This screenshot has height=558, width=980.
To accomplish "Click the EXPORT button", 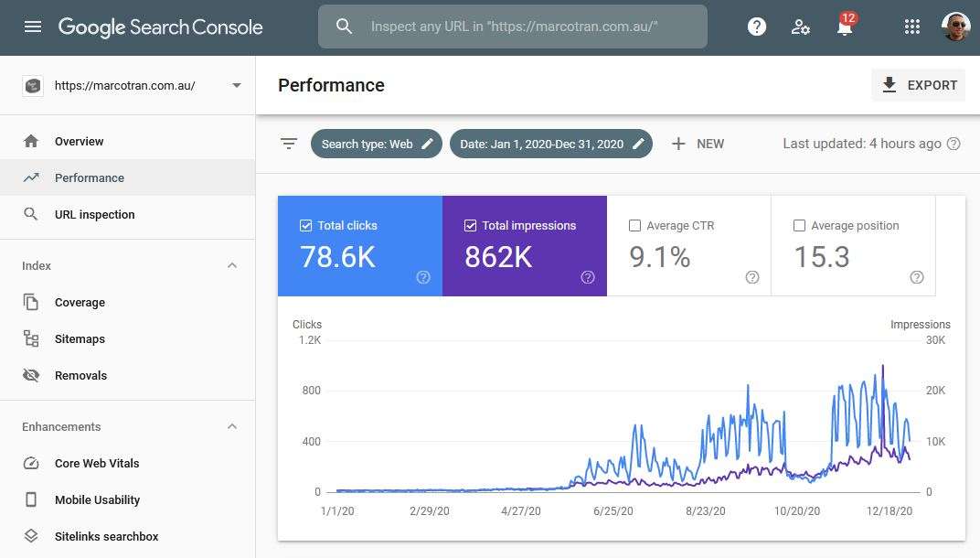I will [x=919, y=85].
